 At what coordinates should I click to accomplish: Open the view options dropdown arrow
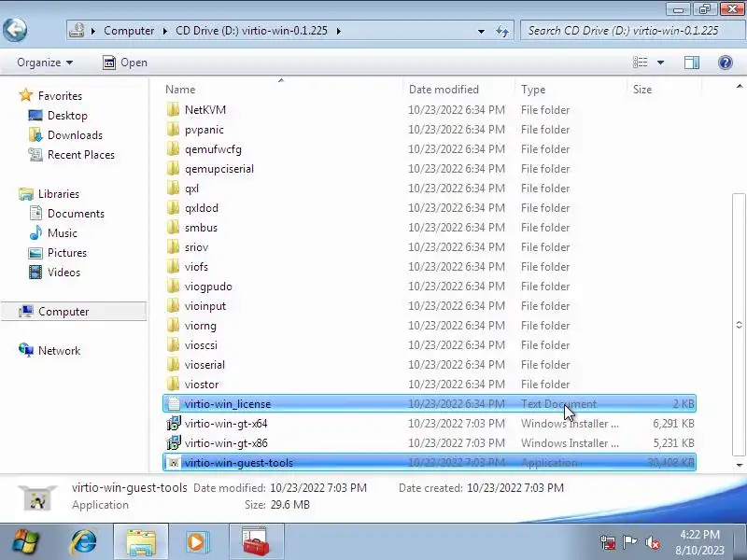point(661,63)
